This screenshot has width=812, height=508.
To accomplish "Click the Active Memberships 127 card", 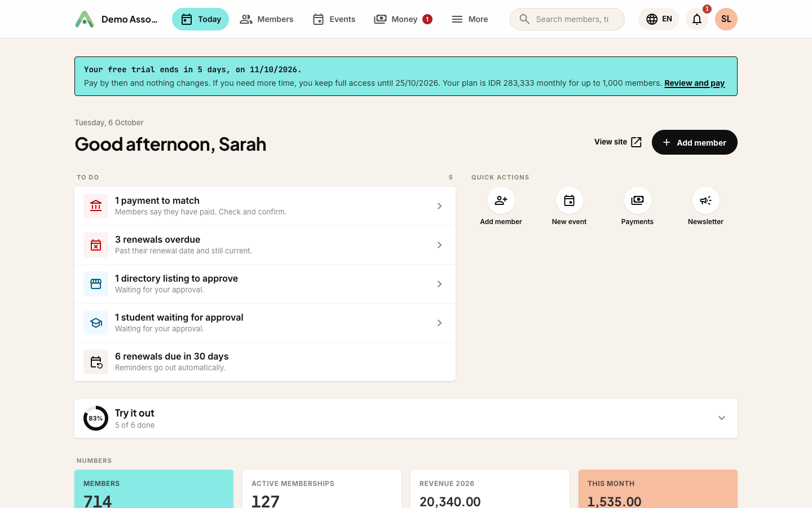I will [322, 489].
